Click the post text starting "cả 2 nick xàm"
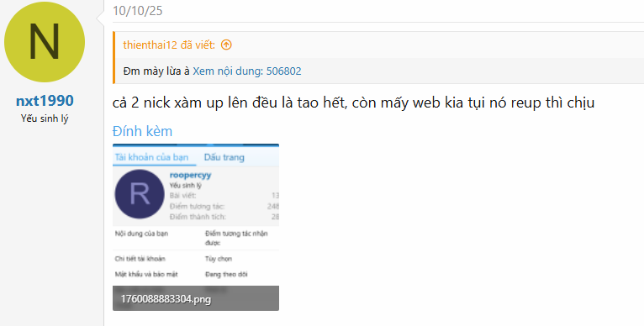644x326 pixels. [x=353, y=103]
